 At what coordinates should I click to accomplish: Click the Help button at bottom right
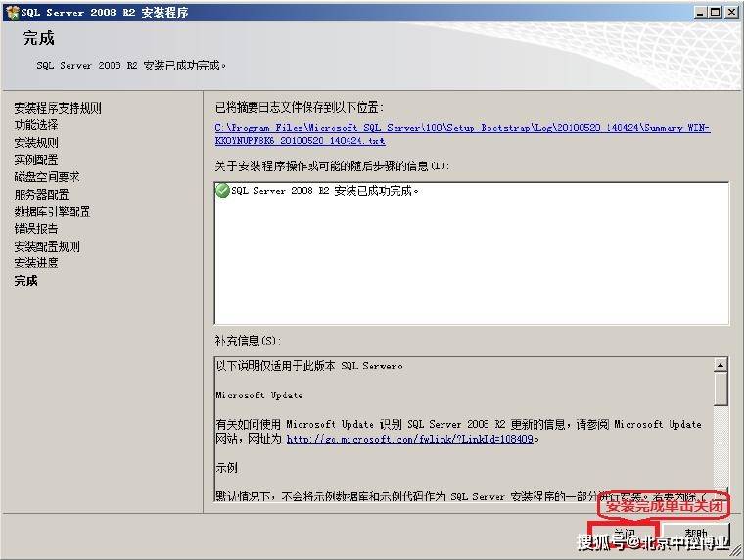[696, 535]
